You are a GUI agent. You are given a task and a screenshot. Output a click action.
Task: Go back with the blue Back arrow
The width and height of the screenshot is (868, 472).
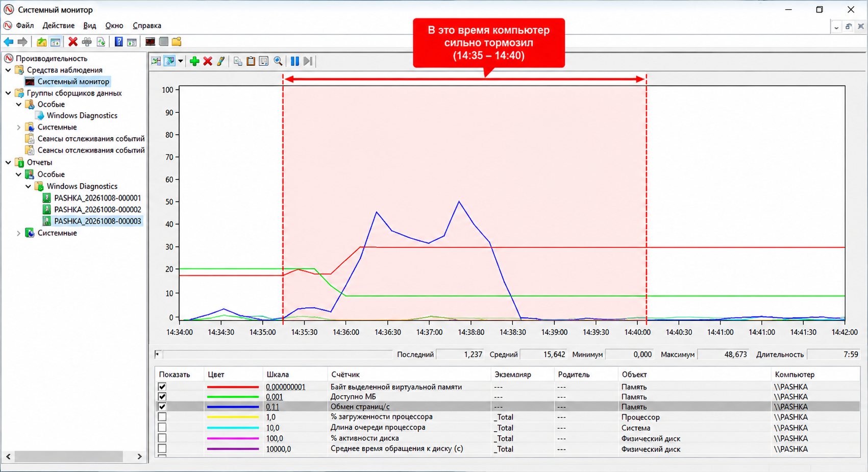[x=9, y=42]
